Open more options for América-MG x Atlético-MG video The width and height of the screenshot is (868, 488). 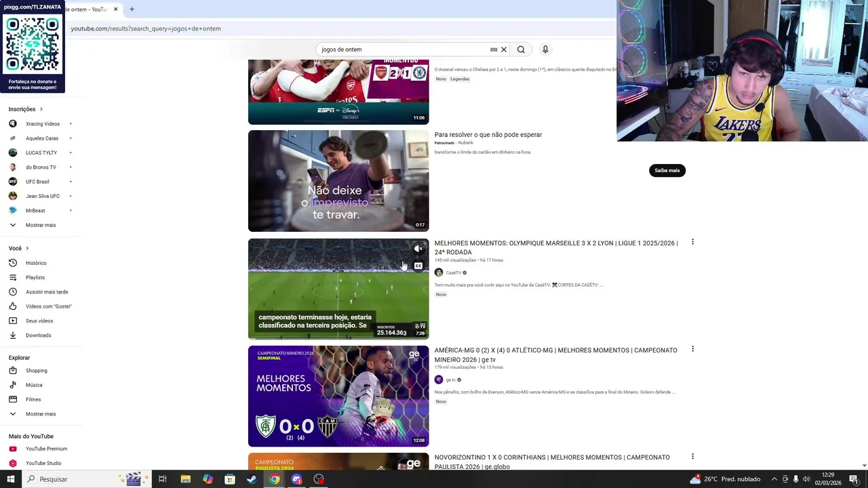(x=692, y=349)
